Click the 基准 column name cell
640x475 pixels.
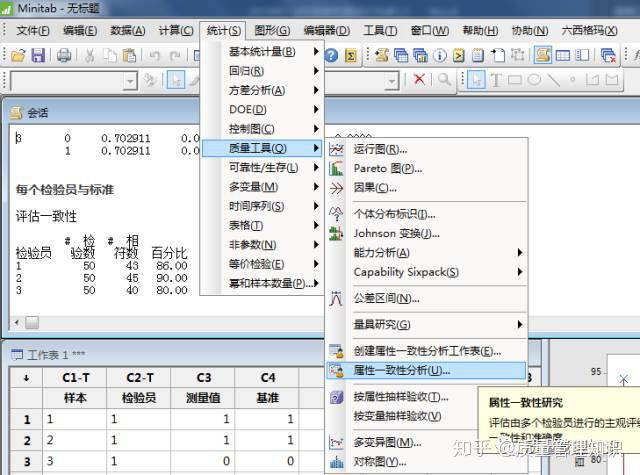267,398
